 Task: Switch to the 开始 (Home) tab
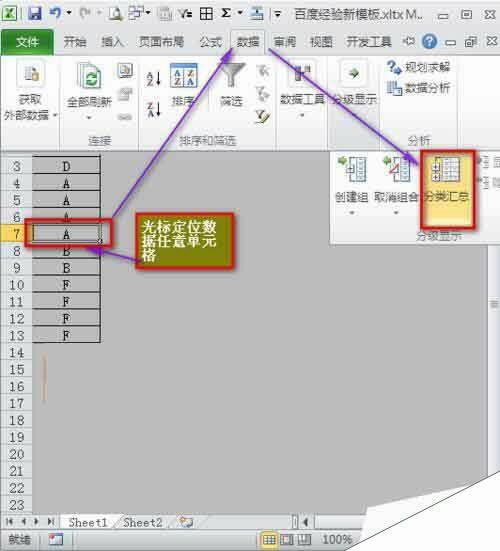coord(75,42)
